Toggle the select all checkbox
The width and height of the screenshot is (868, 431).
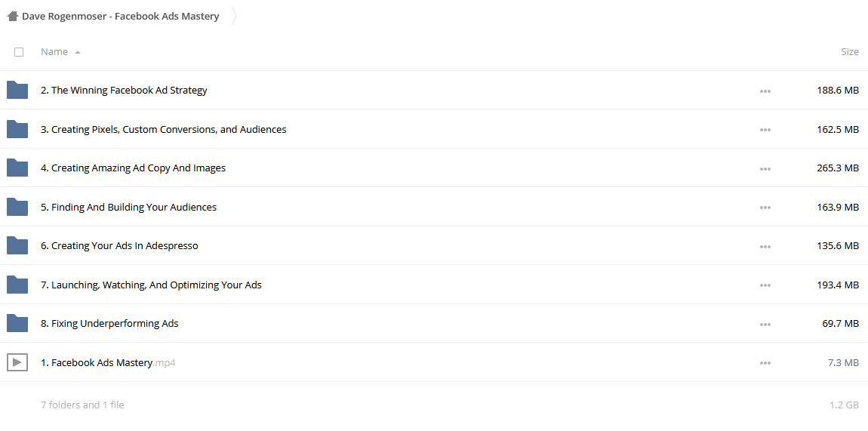(19, 52)
